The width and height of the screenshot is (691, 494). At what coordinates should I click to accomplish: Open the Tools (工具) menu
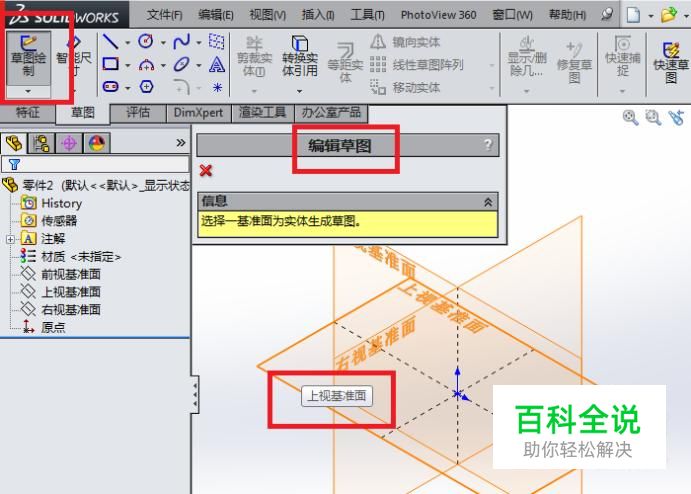pyautogui.click(x=368, y=15)
